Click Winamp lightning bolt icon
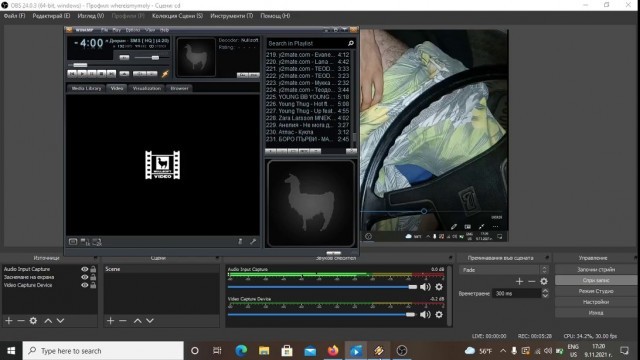This screenshot has height=360, width=640. [165, 73]
